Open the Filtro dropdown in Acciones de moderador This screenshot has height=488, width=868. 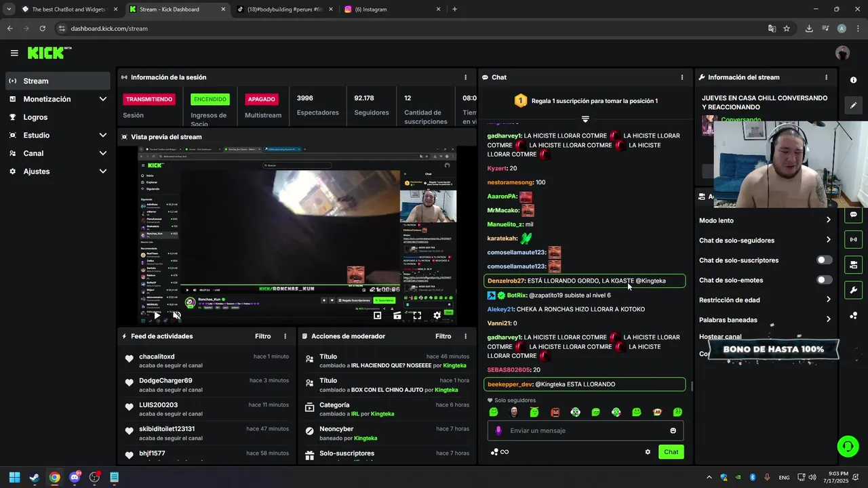[443, 336]
